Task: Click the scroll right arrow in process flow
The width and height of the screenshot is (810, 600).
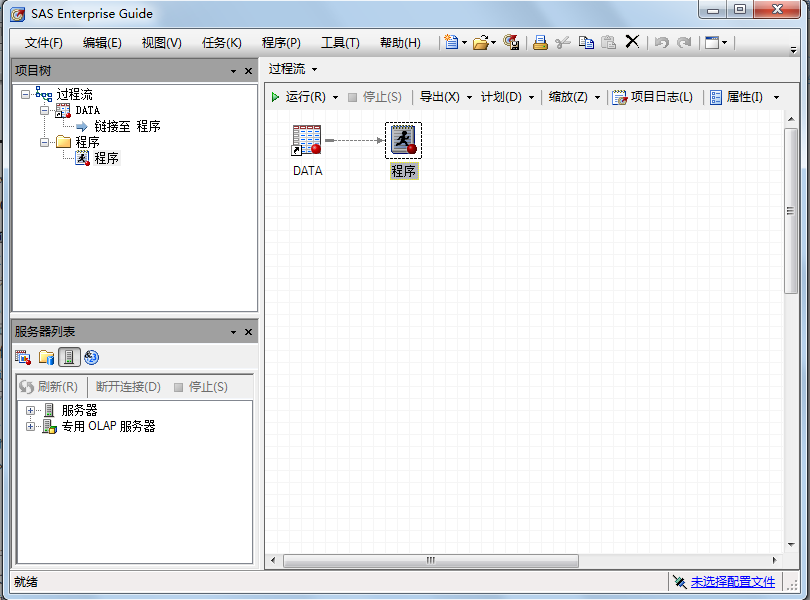Action: (774, 560)
